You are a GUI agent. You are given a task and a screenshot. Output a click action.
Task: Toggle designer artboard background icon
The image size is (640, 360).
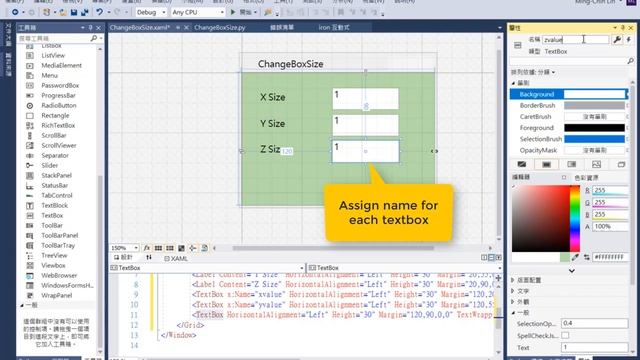(181, 248)
